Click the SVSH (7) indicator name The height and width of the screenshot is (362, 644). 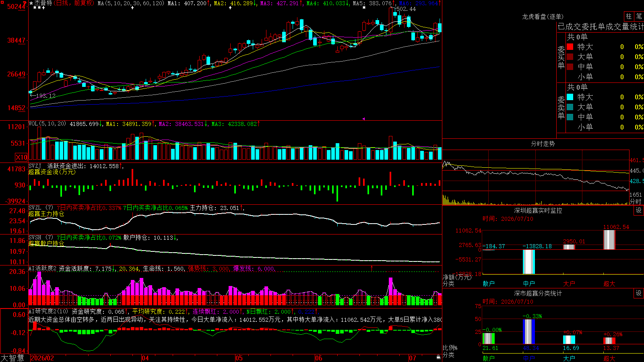41,238
